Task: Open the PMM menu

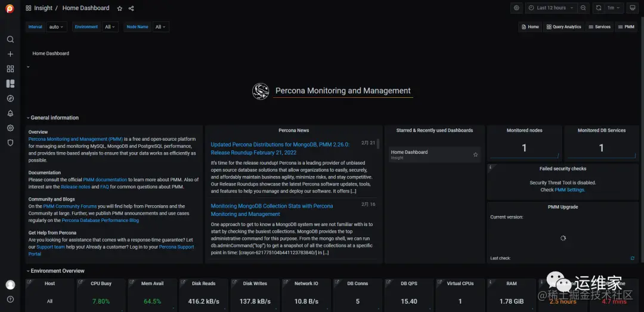Action: pyautogui.click(x=626, y=27)
